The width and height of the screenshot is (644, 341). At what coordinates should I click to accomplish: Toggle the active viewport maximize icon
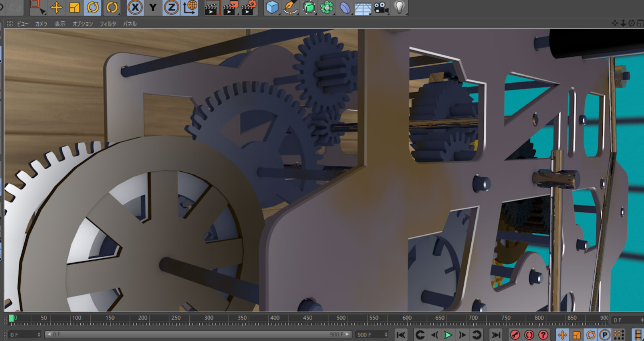[x=640, y=23]
